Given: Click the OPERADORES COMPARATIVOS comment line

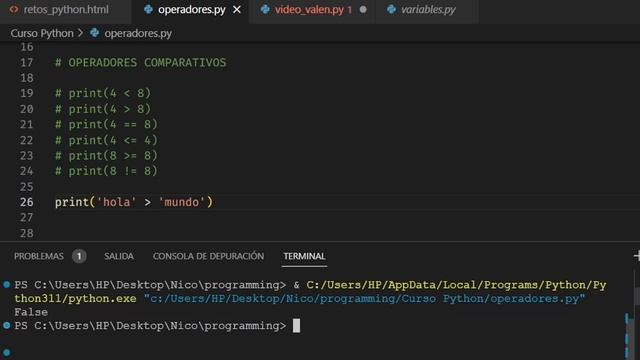Looking at the screenshot, I should (140, 62).
